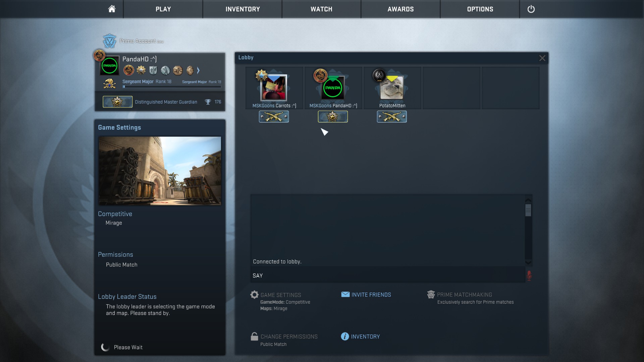Click the power quit icon
Image resolution: width=644 pixels, height=362 pixels.
531,9
